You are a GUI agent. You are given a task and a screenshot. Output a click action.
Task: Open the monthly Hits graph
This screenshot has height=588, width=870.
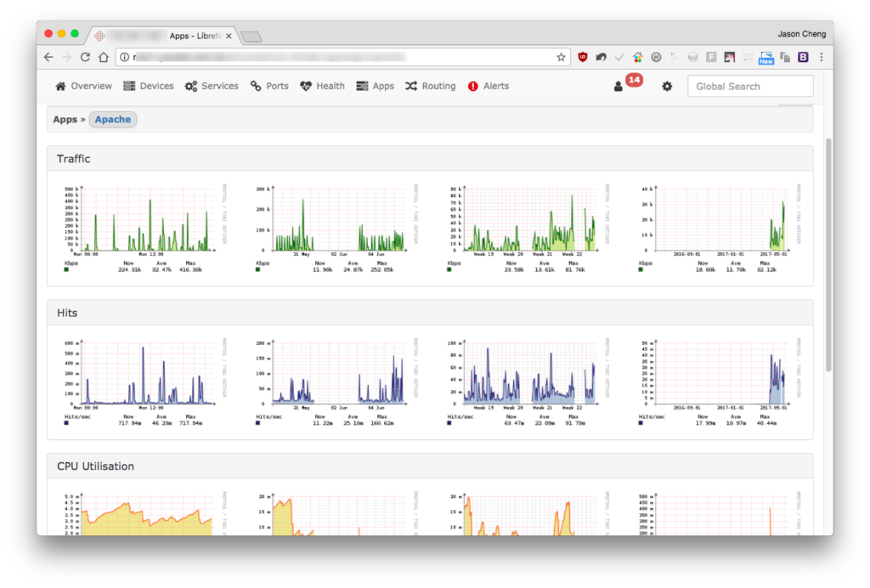pyautogui.click(x=528, y=382)
